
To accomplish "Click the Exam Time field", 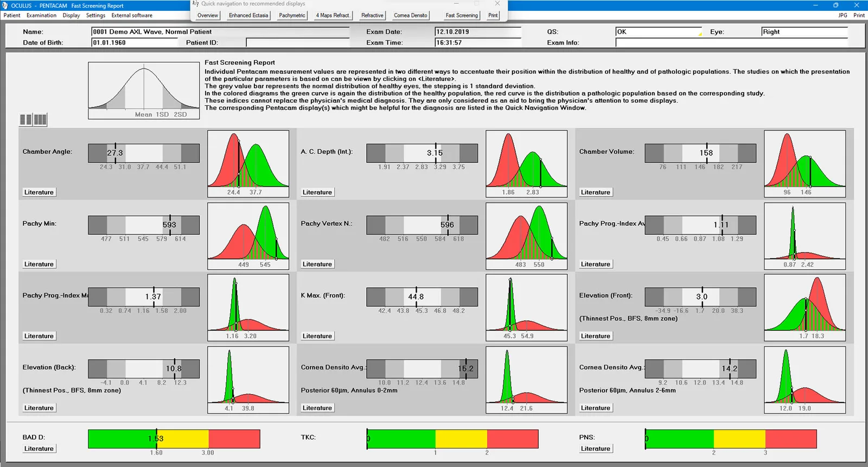I will pyautogui.click(x=478, y=42).
